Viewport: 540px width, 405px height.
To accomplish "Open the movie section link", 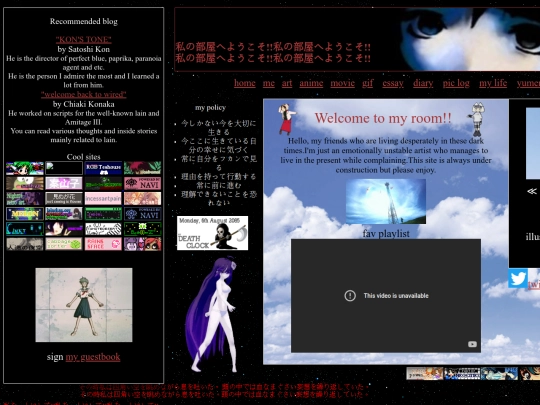I will pyautogui.click(x=343, y=83).
